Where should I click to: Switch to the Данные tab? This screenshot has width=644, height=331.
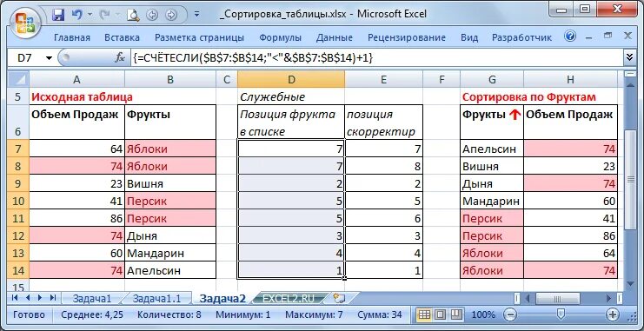click(x=335, y=37)
